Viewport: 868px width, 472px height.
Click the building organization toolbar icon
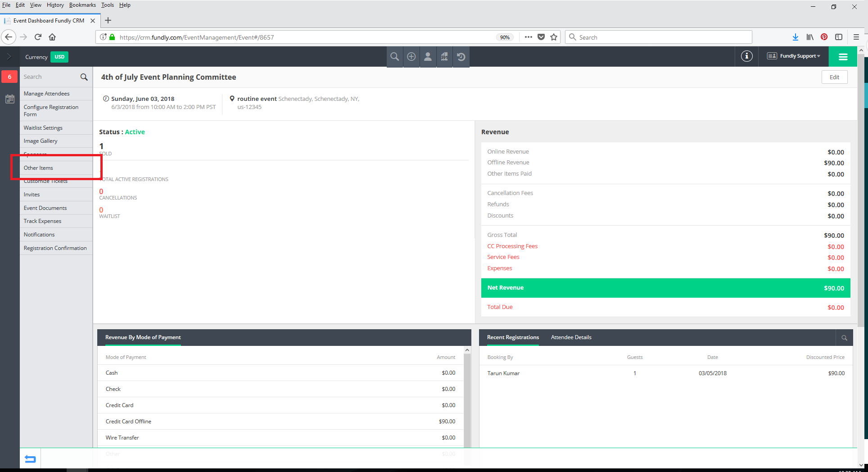tap(444, 57)
